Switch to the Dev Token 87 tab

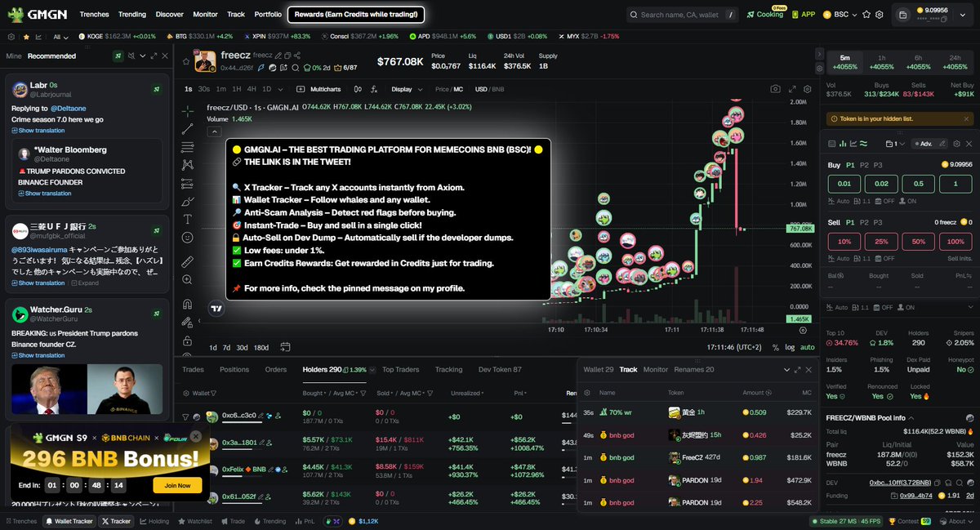click(500, 369)
